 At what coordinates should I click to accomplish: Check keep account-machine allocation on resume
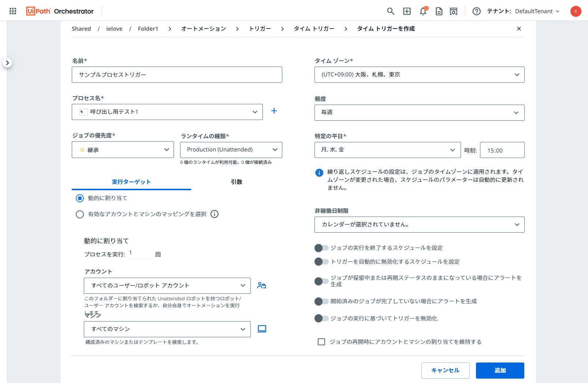coord(321,342)
